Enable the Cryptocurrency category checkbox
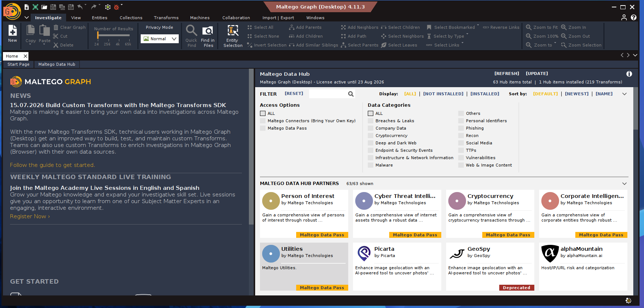 (x=370, y=136)
